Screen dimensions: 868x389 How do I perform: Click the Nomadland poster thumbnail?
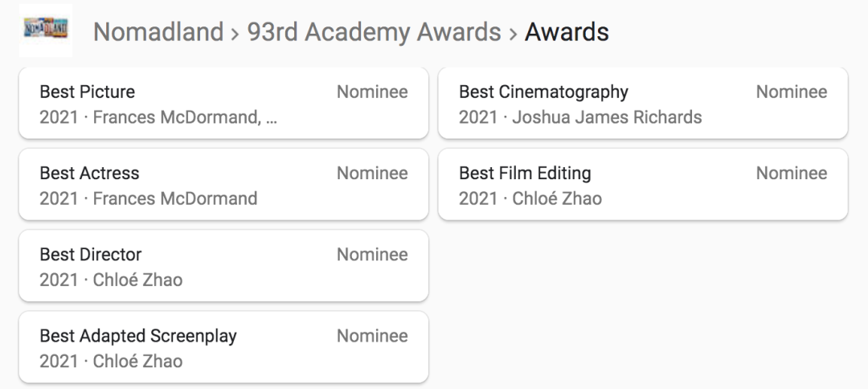pos(45,31)
